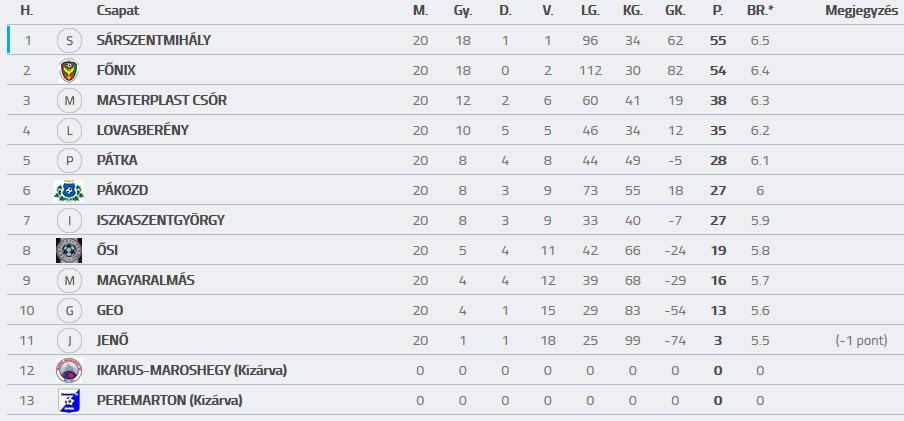Open the MAGYARALMÁS team link
This screenshot has width=904, height=421.
(146, 280)
